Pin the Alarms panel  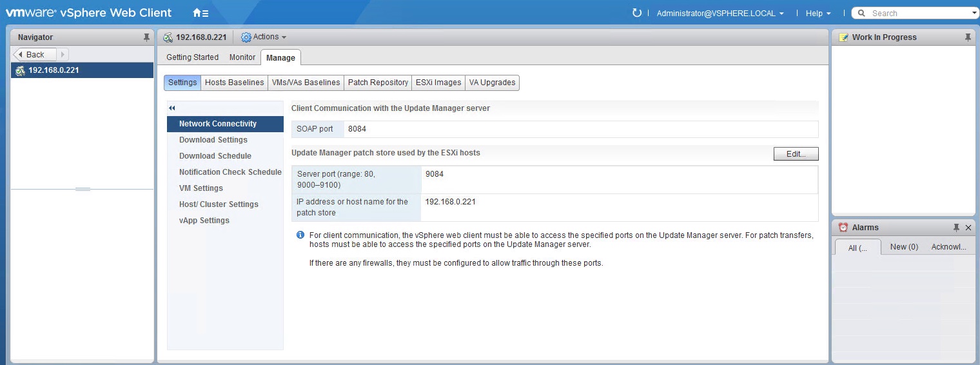(x=956, y=228)
